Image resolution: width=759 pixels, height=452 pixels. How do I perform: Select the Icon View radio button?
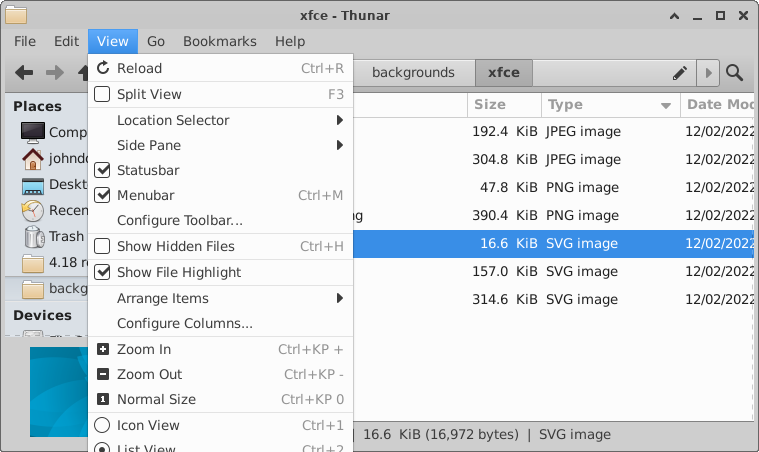[x=102, y=425]
